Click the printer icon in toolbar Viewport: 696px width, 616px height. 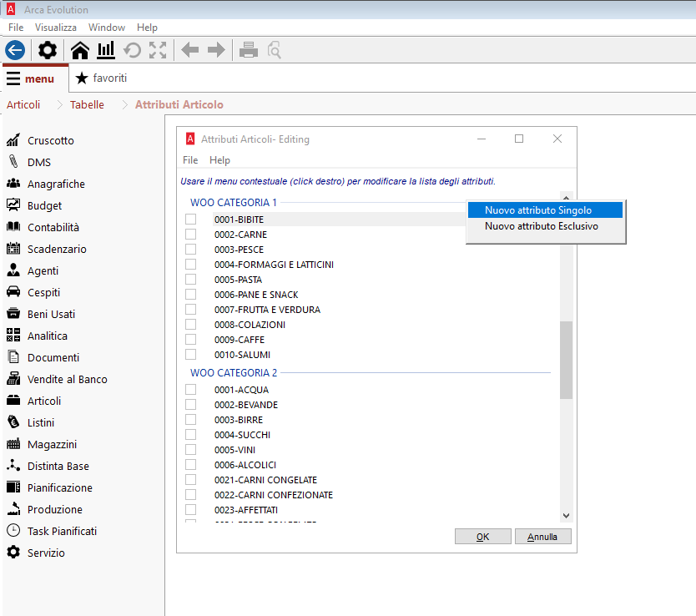[248, 50]
